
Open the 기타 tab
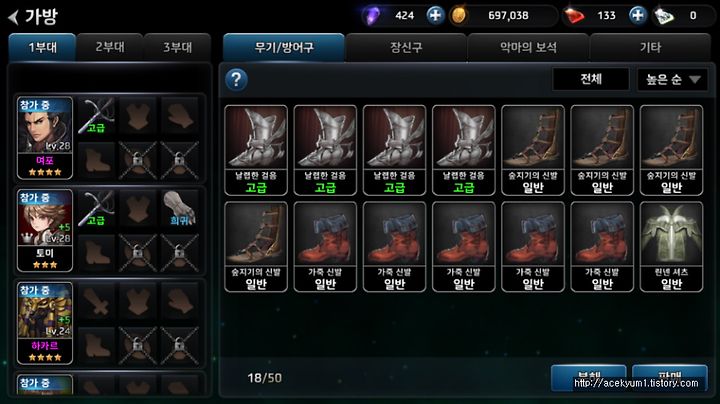click(x=650, y=47)
